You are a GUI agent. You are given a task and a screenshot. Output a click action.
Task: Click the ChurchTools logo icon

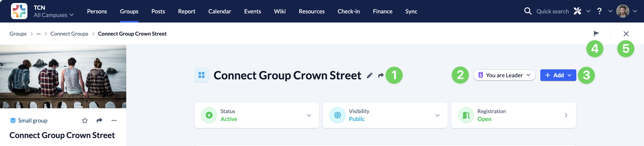coord(19,11)
